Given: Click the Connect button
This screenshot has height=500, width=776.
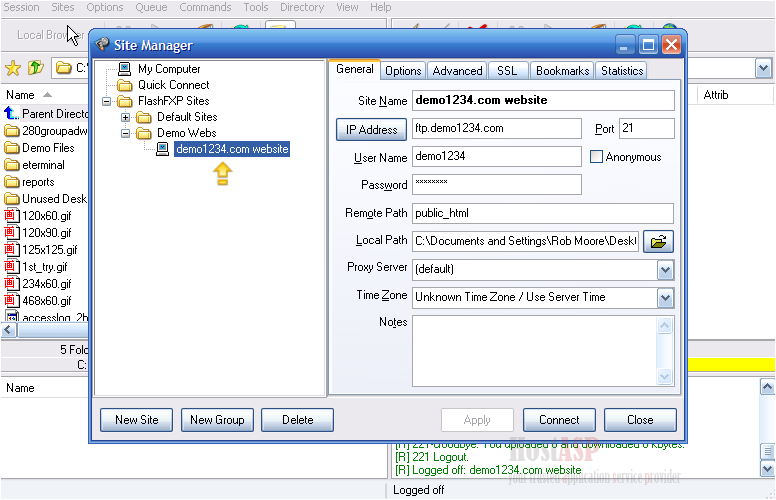Looking at the screenshot, I should pos(559,420).
